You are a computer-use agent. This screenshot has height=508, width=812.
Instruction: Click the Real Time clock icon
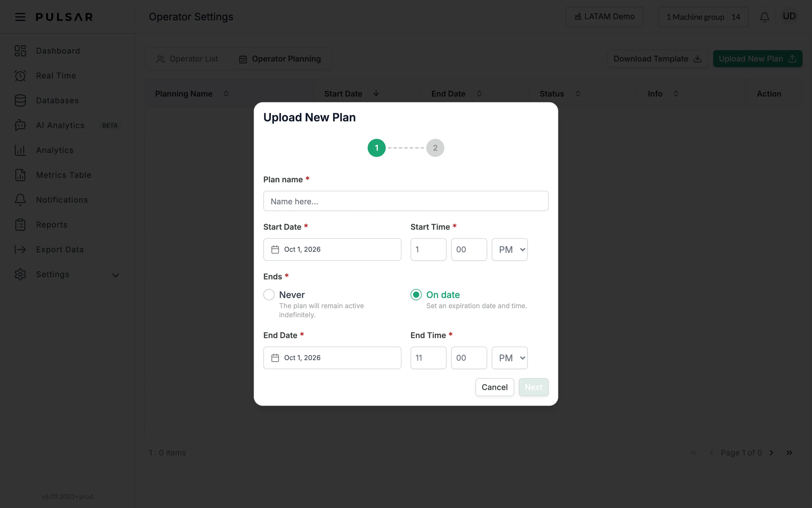click(20, 76)
